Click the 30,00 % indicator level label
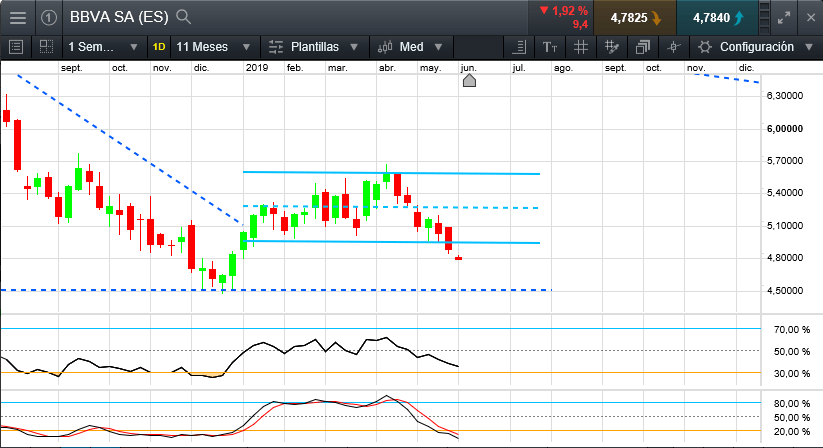The width and height of the screenshot is (823, 448). [x=792, y=374]
